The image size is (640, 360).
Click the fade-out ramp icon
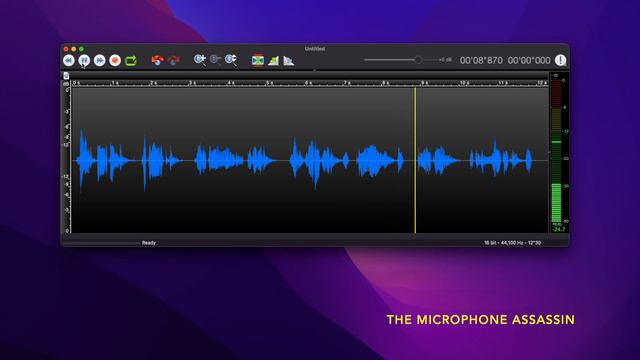click(x=289, y=60)
